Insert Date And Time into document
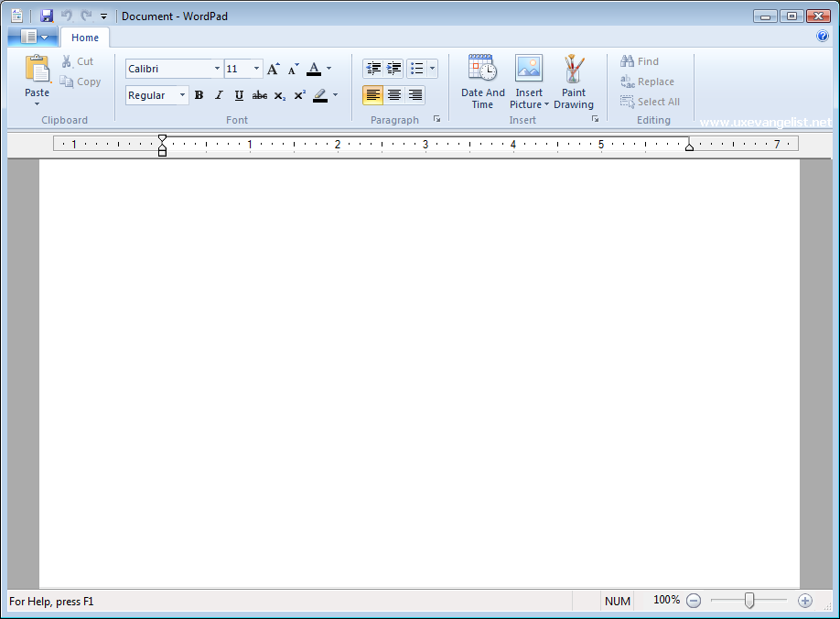Viewport: 840px width, 619px height. pyautogui.click(x=482, y=82)
